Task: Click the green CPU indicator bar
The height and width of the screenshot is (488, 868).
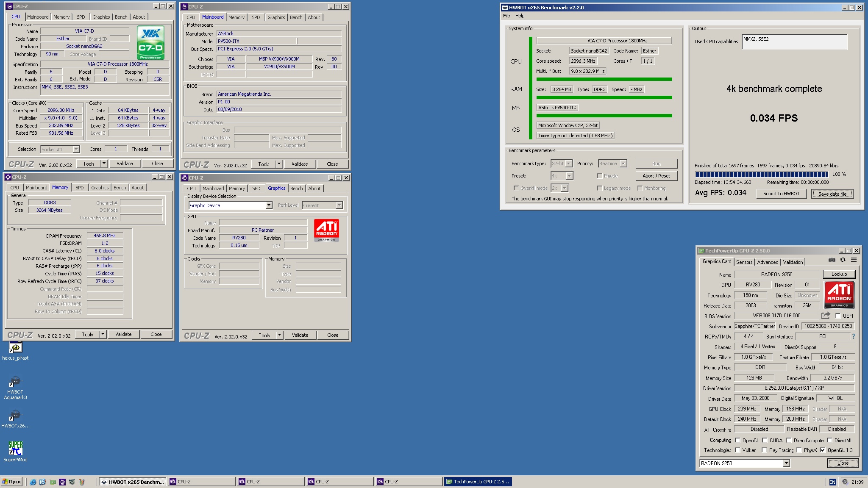Action: [604, 79]
